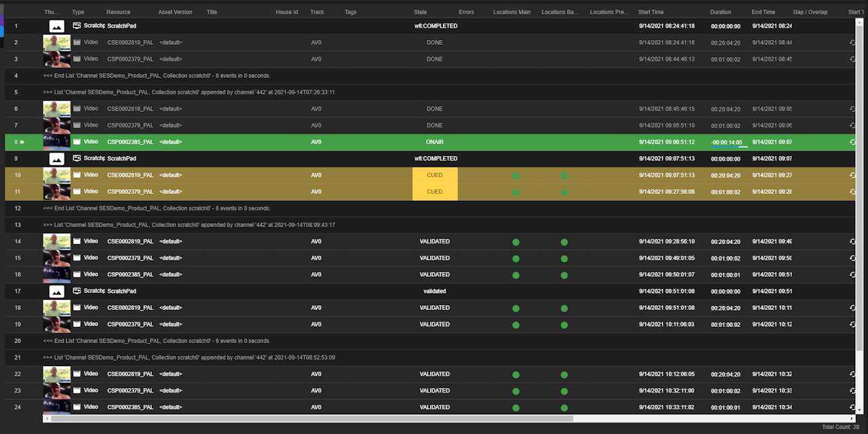Click the yellow CUED state cell in row 11

[x=435, y=192]
